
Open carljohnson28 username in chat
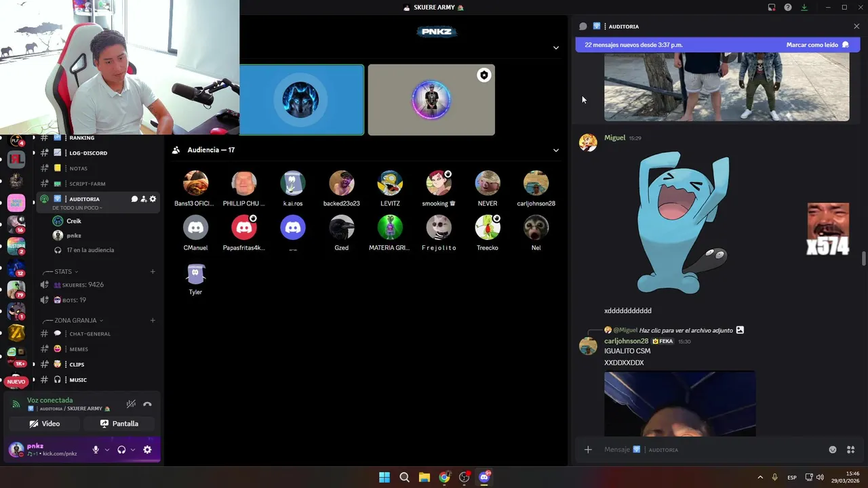(x=627, y=341)
